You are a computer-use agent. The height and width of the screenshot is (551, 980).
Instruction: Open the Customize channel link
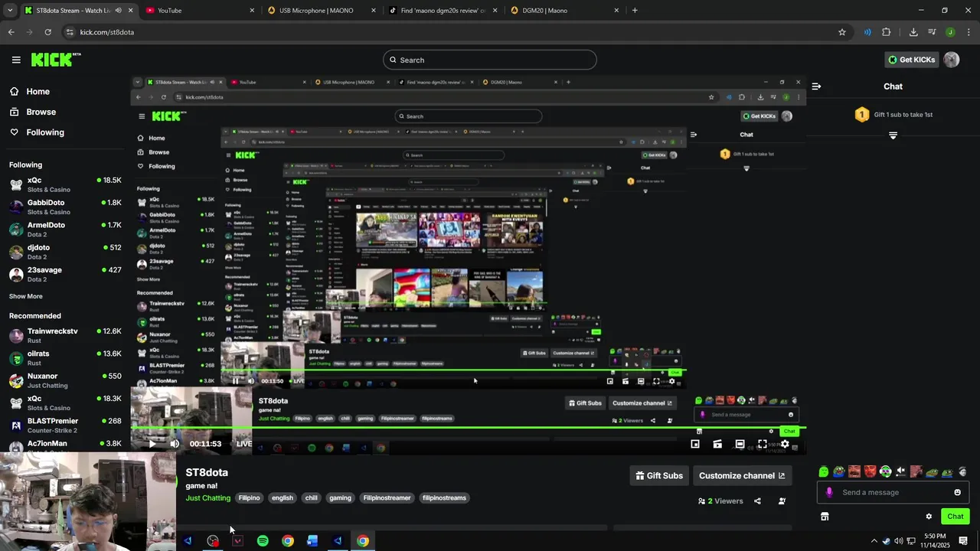click(742, 476)
